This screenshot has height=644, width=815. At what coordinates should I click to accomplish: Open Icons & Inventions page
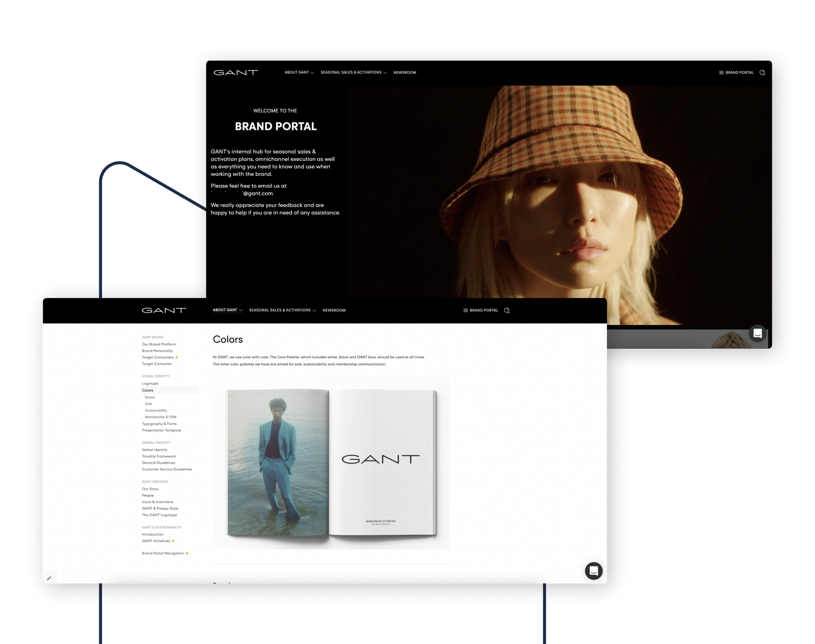(x=158, y=502)
